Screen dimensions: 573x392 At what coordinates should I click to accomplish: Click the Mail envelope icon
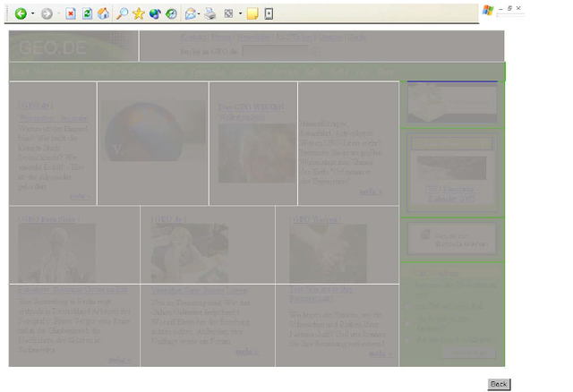(190, 14)
